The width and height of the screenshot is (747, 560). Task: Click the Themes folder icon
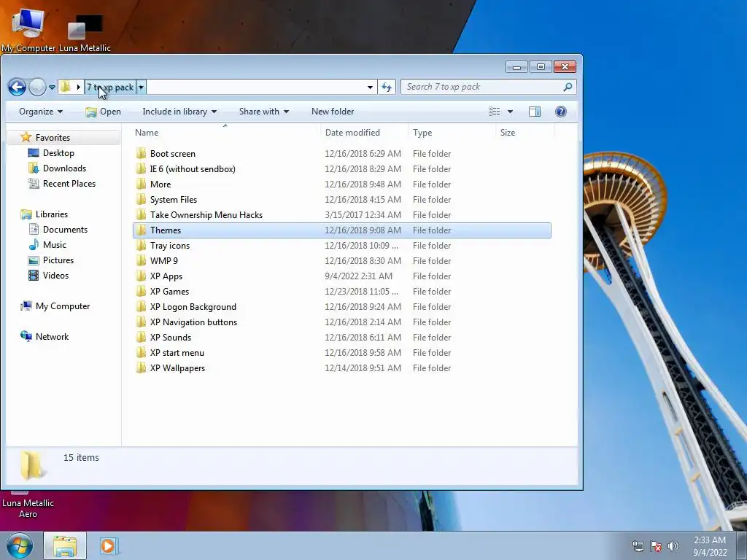141,230
